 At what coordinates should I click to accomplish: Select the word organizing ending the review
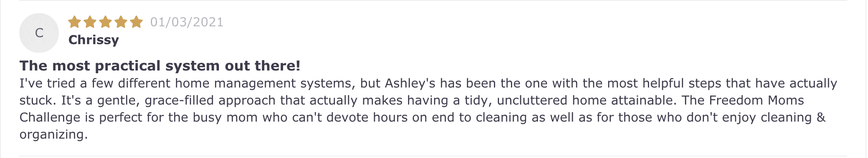[x=51, y=135]
